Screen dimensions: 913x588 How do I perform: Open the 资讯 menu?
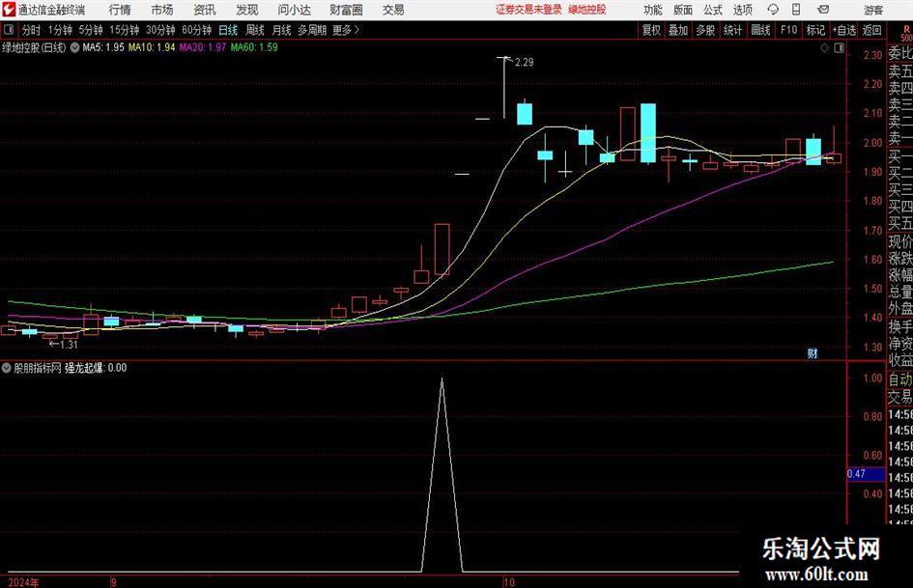205,10
